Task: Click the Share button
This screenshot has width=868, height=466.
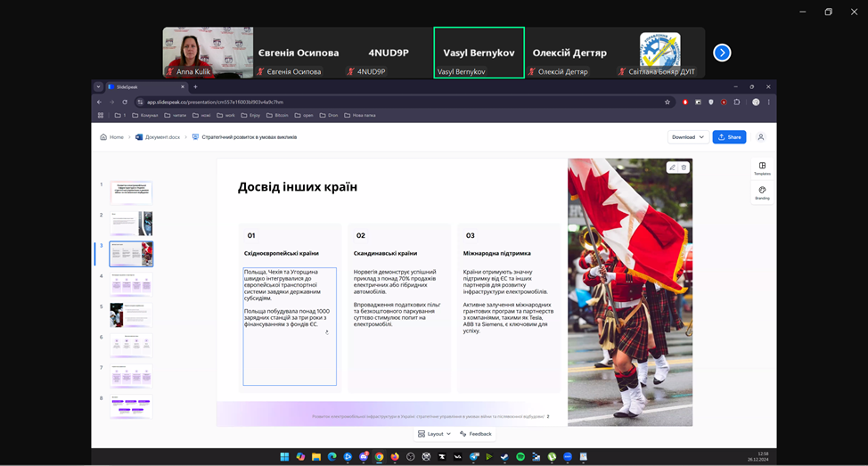Action: [729, 137]
